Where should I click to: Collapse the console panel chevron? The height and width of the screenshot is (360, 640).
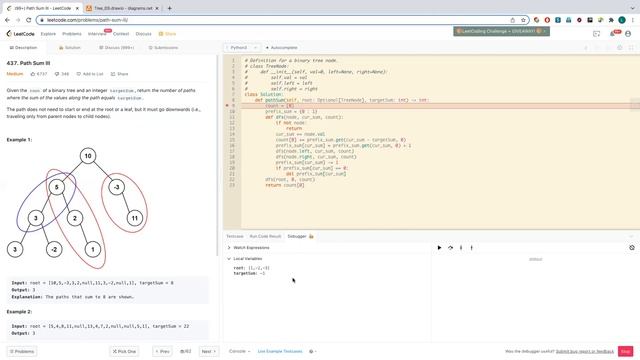(631, 236)
